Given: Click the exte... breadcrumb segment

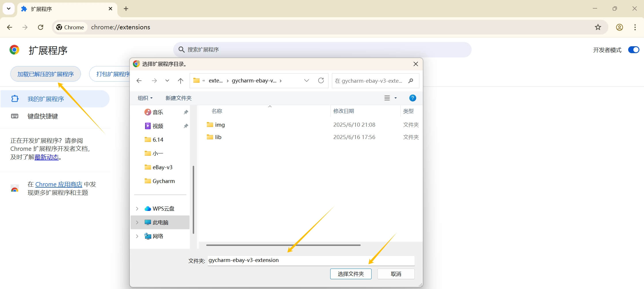Looking at the screenshot, I should tap(215, 81).
